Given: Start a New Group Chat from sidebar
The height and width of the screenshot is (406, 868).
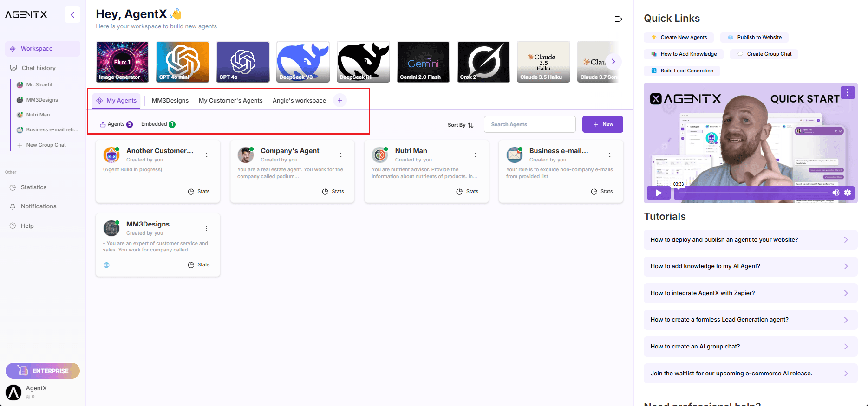Looking at the screenshot, I should click(x=46, y=145).
